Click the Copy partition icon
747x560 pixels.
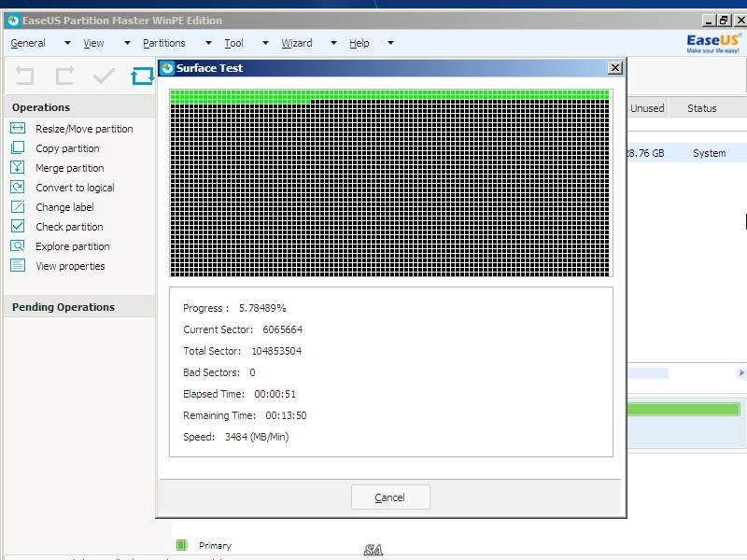18,147
